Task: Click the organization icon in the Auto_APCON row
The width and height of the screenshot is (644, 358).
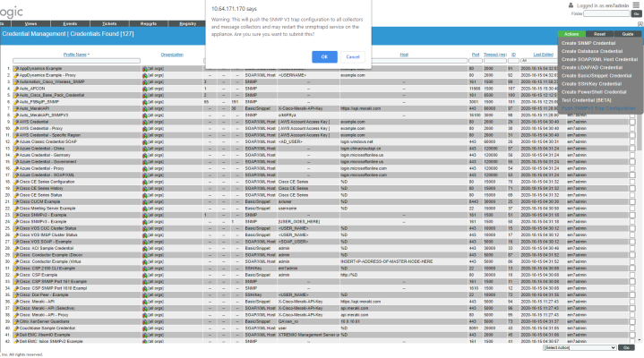Action: [x=144, y=89]
